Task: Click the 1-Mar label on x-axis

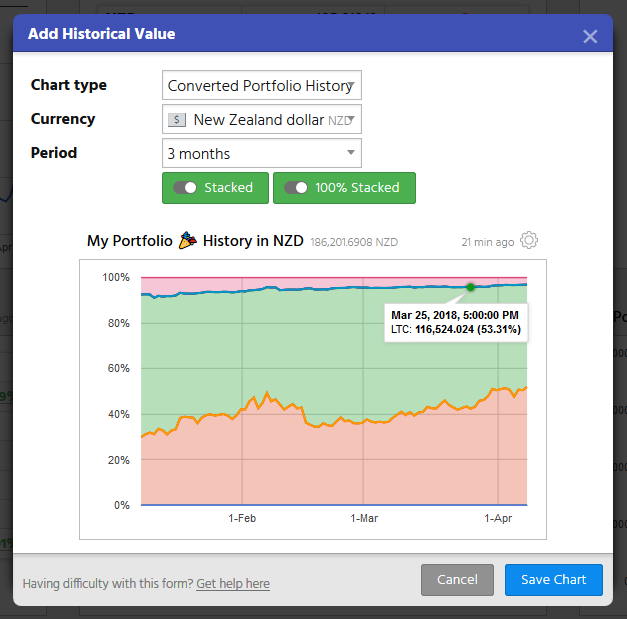Action: pos(364,519)
